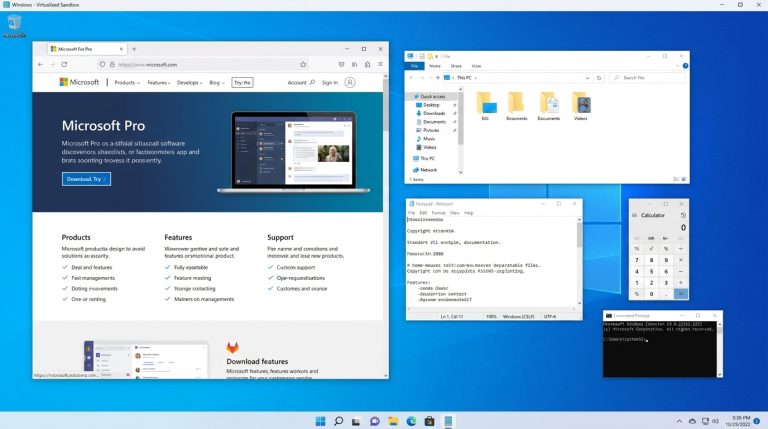
Task: Open the Recycle Bin desktop icon
Action: pos(14,26)
